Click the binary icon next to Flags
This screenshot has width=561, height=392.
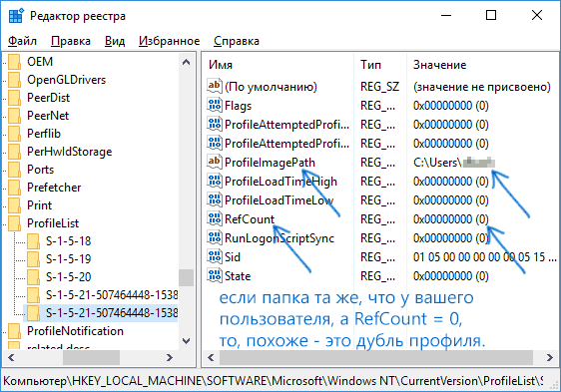215,105
